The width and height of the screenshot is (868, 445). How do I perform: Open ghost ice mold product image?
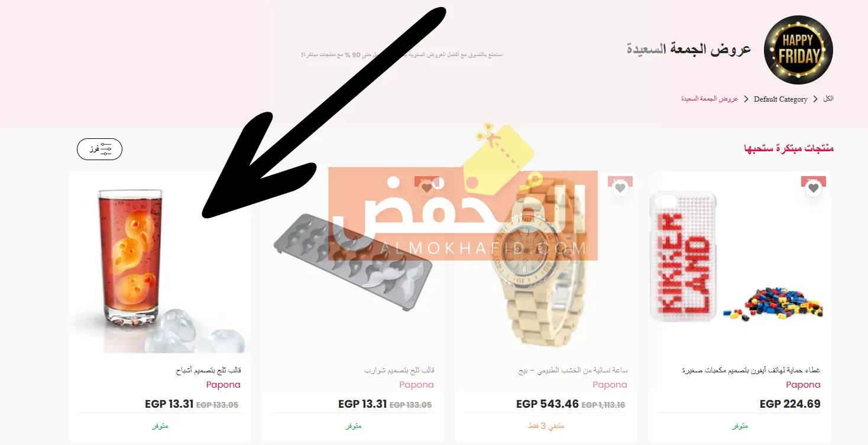tap(160, 263)
